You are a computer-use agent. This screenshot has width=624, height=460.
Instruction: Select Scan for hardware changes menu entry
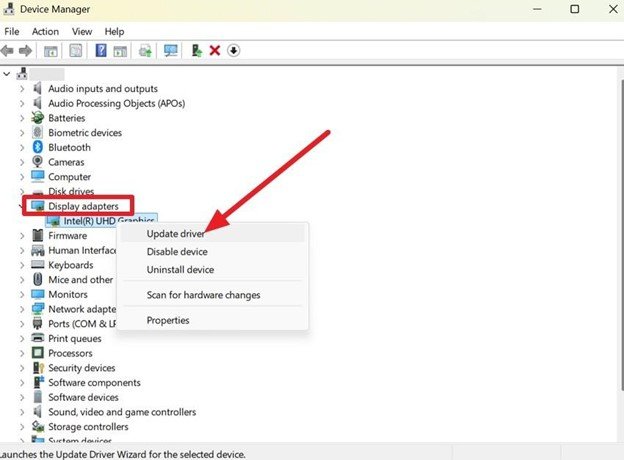pos(213,295)
